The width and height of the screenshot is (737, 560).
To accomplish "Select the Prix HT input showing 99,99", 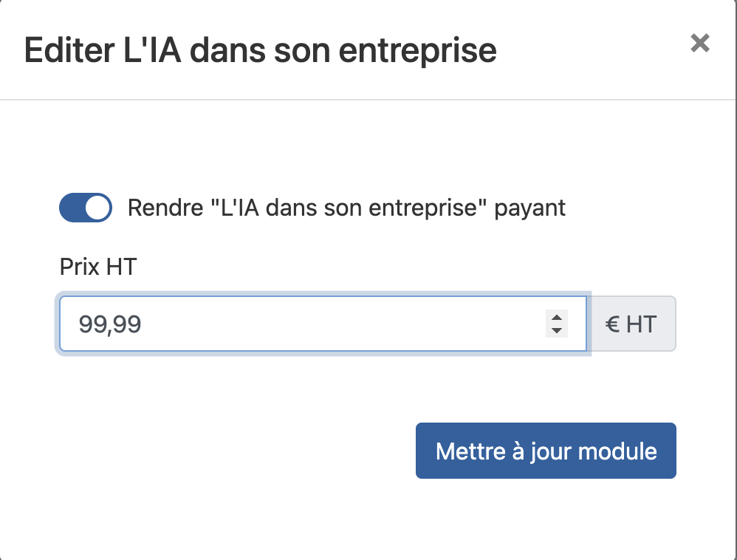I will pos(295,324).
